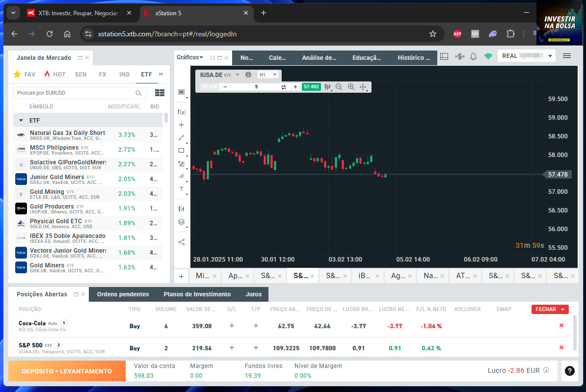Open the Histórico tab
Viewport: 586px width, 392px height.
coord(413,57)
